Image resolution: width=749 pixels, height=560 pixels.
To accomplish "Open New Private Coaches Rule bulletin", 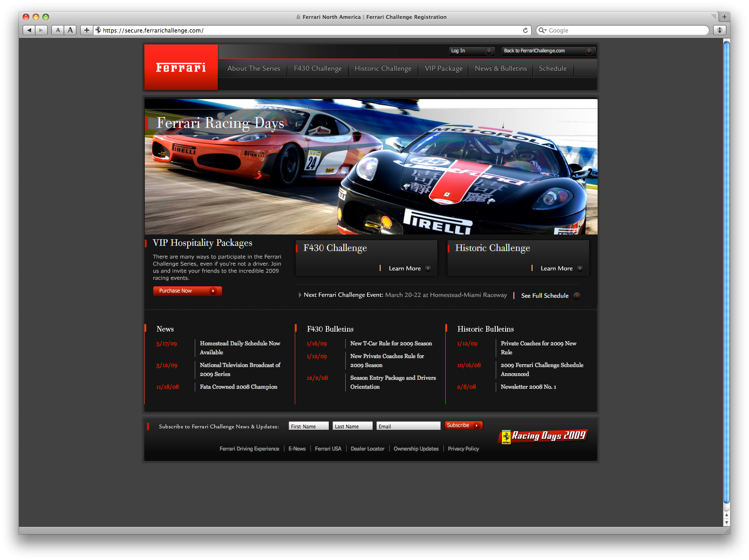I will pos(387,361).
